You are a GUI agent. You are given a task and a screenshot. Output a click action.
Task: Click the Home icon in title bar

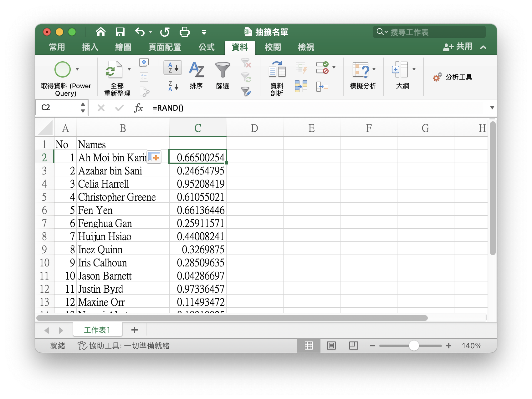click(x=101, y=32)
